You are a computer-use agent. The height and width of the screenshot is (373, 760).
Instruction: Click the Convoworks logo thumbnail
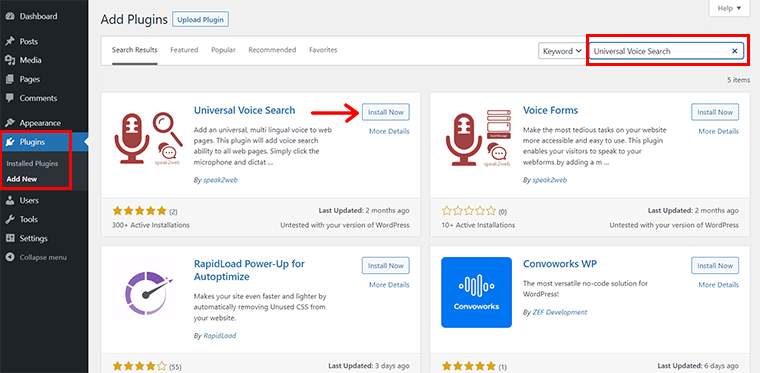(x=476, y=293)
